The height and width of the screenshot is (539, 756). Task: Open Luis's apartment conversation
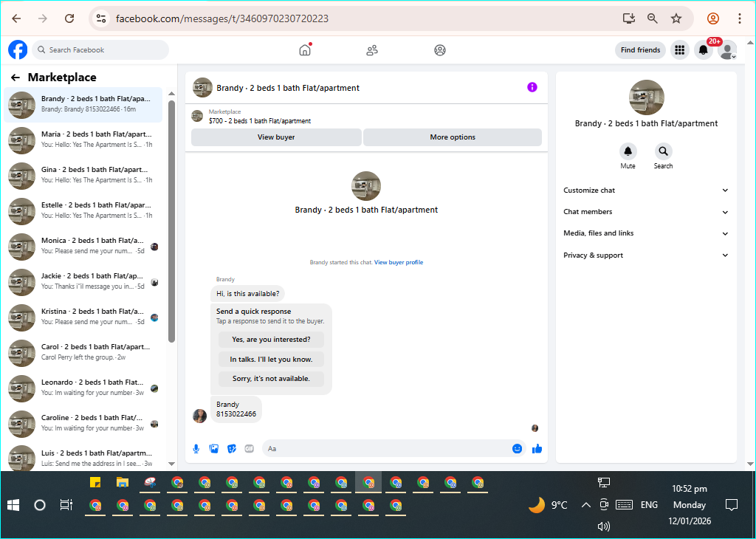pos(83,458)
